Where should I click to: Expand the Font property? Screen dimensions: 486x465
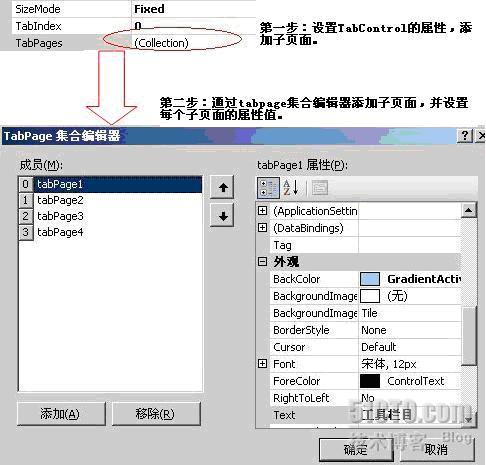click(x=263, y=364)
